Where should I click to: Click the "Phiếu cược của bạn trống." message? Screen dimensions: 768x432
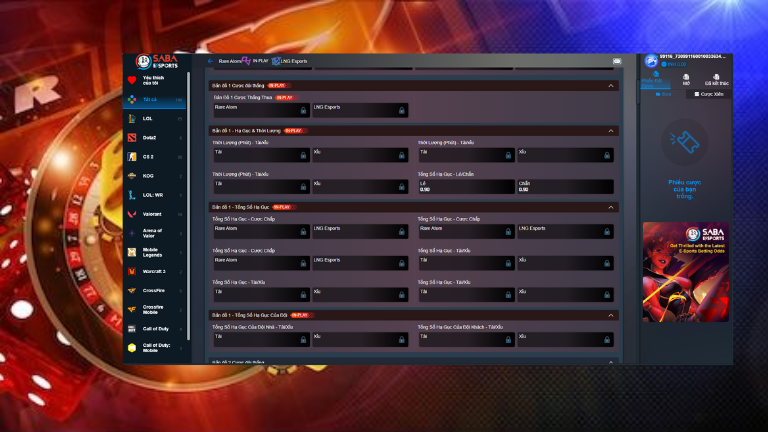(685, 189)
